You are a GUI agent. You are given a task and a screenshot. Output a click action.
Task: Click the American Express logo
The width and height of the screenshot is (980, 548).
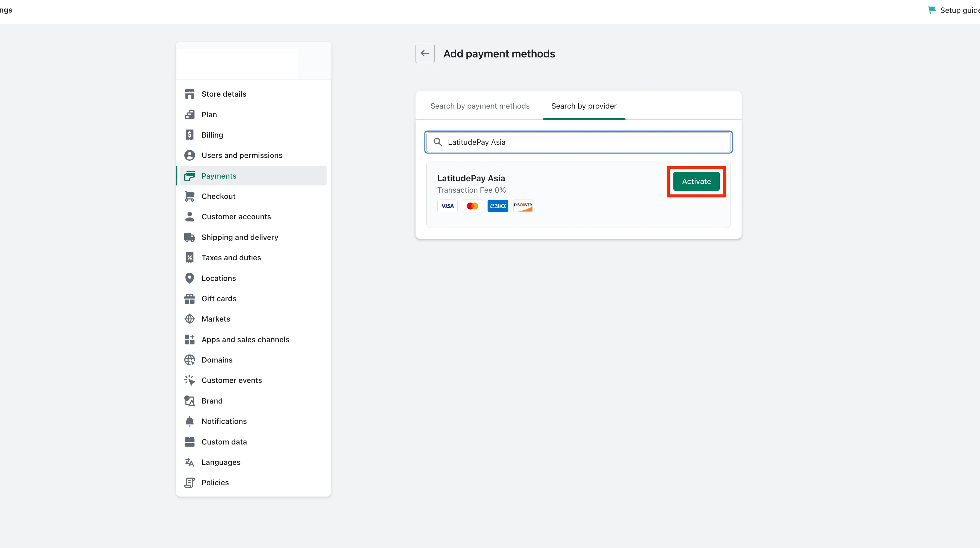pos(497,206)
